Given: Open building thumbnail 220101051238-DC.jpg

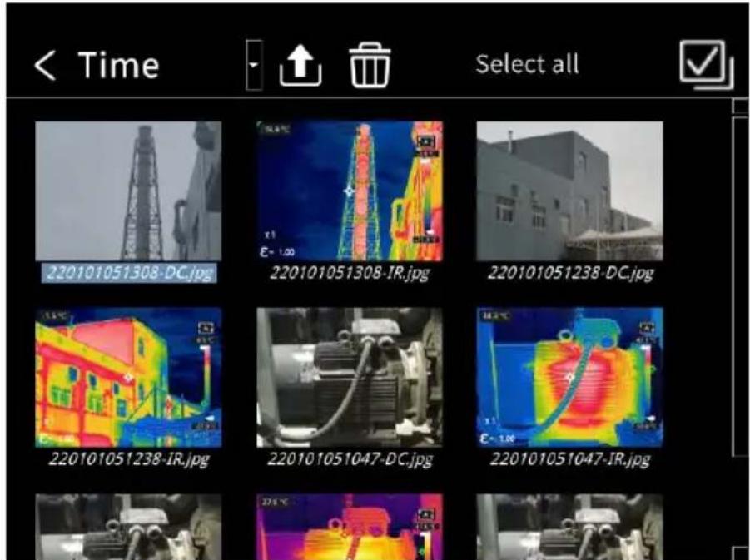Looking at the screenshot, I should click(x=569, y=191).
